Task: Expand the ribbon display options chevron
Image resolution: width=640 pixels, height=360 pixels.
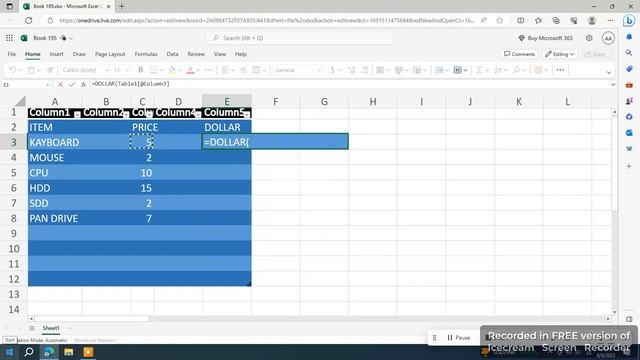Action: (609, 72)
